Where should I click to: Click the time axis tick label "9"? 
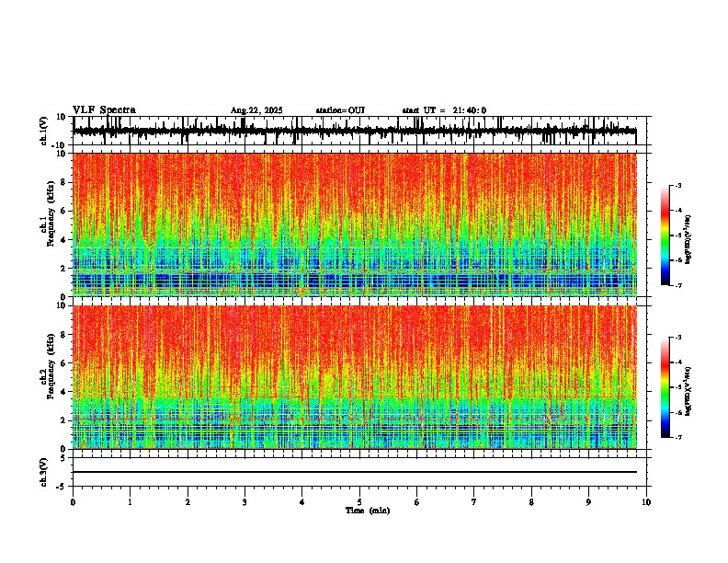(588, 502)
